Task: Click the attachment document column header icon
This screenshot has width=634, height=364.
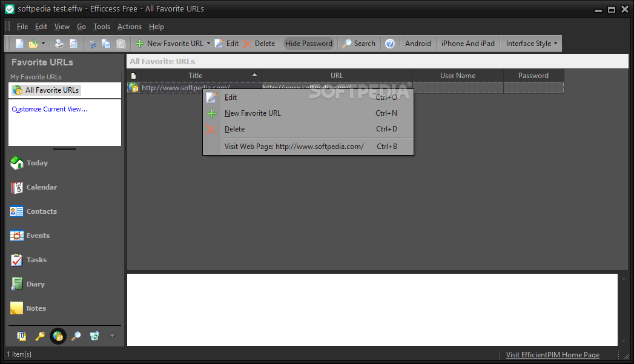Action: coord(133,76)
